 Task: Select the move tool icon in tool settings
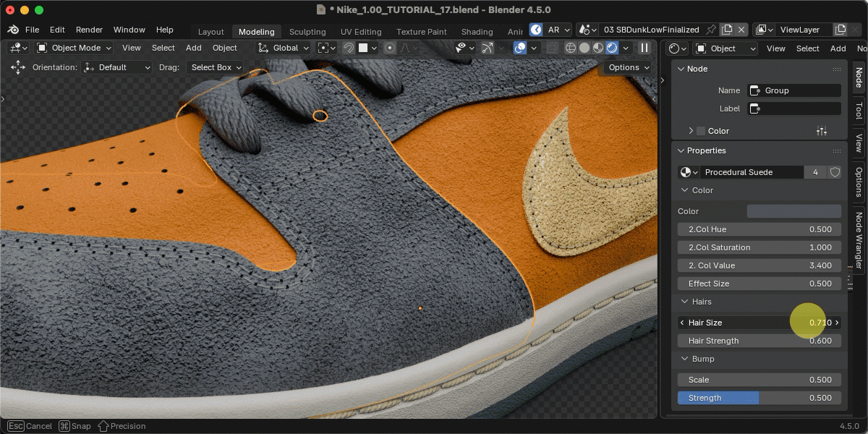click(17, 67)
